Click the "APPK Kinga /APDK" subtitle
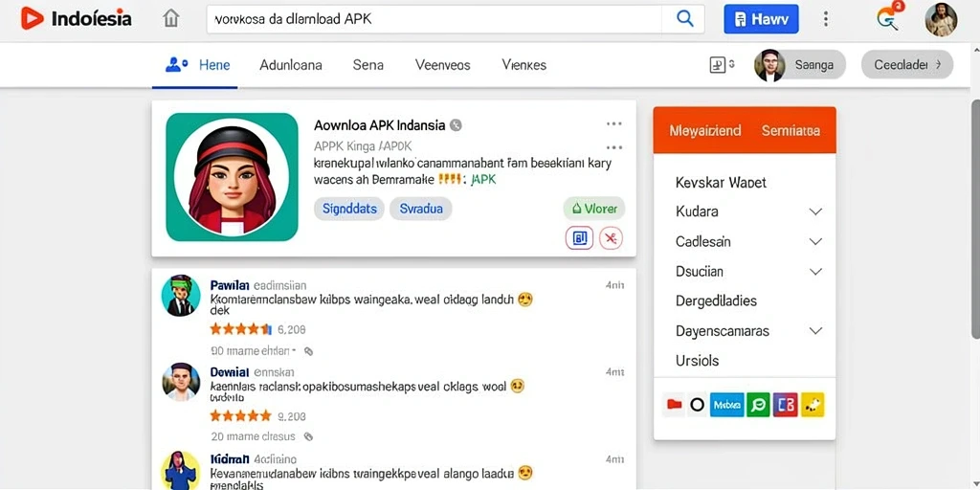This screenshot has height=490, width=980. (x=363, y=146)
